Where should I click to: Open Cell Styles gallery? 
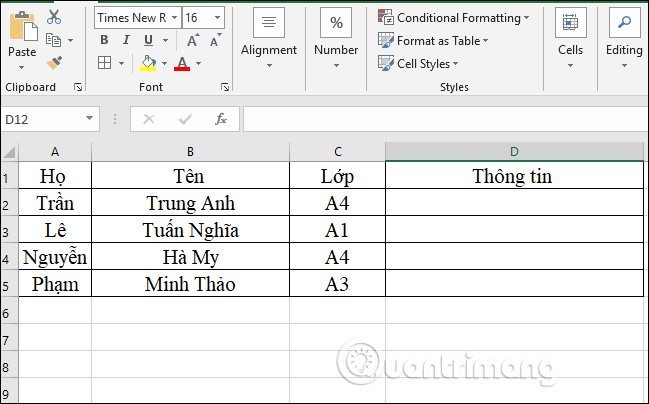click(418, 64)
